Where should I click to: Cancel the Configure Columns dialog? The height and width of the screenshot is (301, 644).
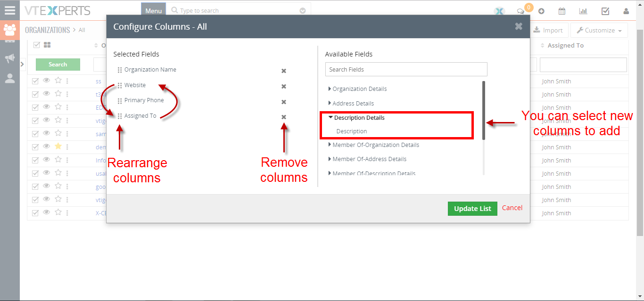pyautogui.click(x=512, y=208)
